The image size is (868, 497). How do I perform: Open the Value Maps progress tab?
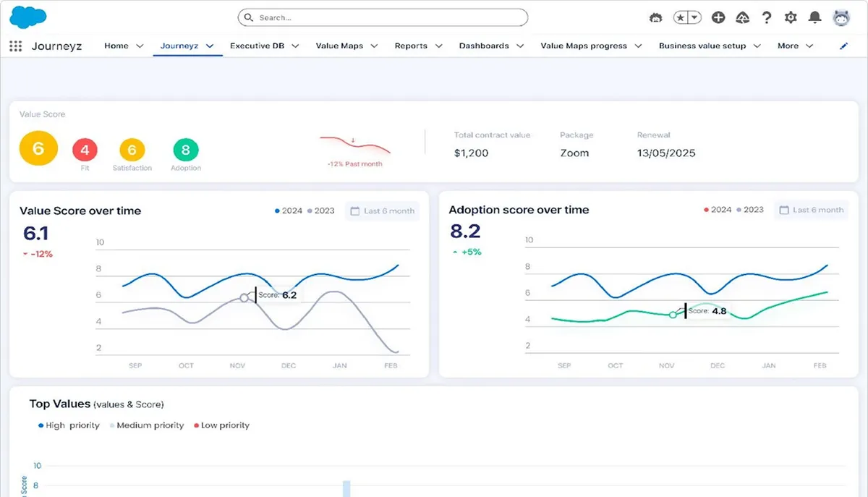coord(584,46)
